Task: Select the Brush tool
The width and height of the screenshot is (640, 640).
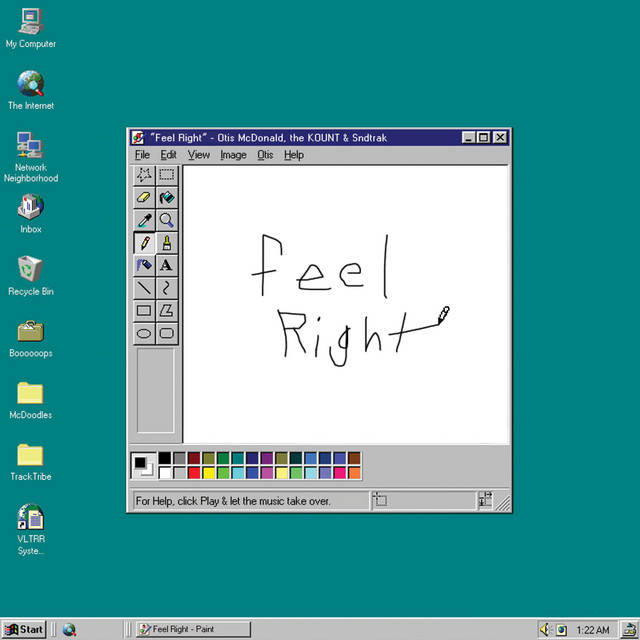Action: [167, 243]
